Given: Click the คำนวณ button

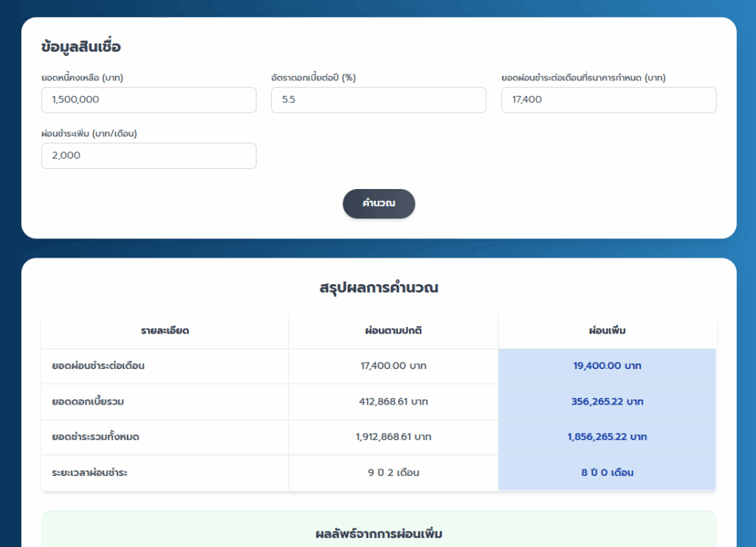Looking at the screenshot, I should pos(379,204).
